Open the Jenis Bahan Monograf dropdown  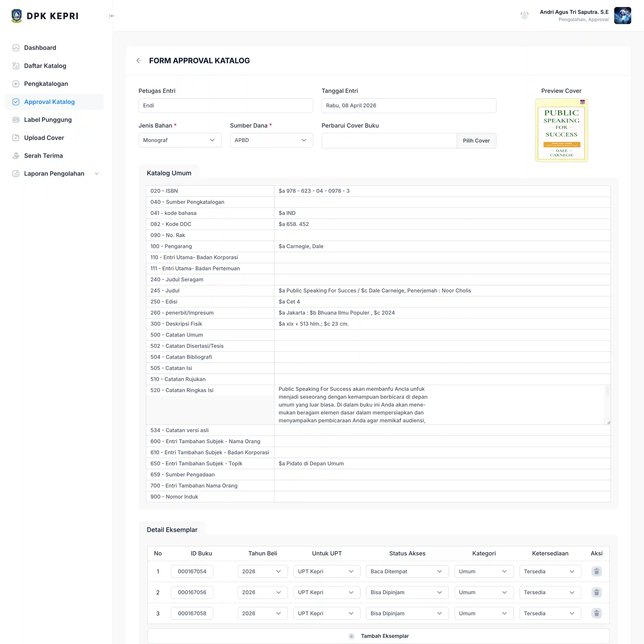(180, 140)
